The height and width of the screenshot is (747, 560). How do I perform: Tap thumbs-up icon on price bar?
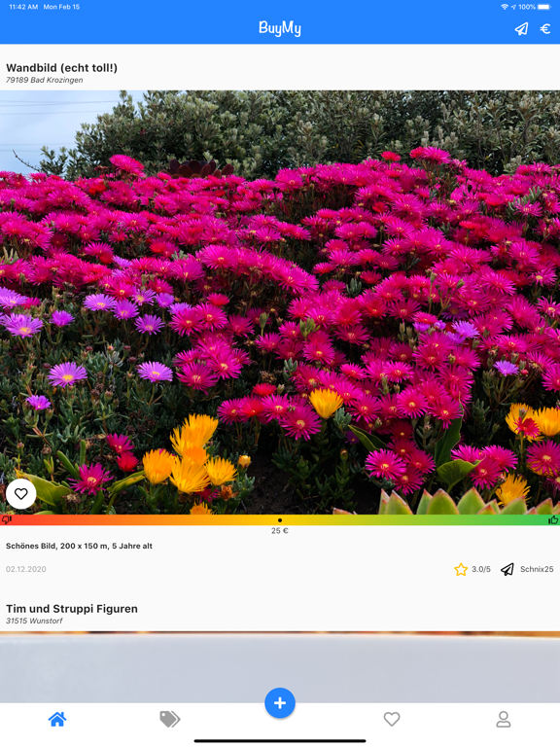click(553, 519)
